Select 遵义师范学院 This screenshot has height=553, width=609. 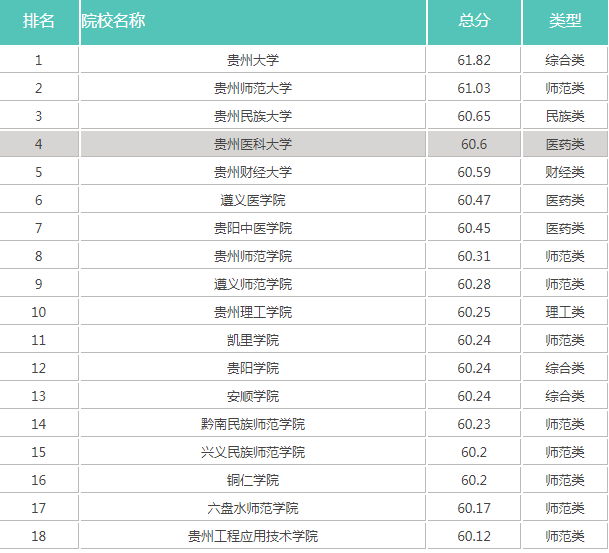pyautogui.click(x=253, y=284)
